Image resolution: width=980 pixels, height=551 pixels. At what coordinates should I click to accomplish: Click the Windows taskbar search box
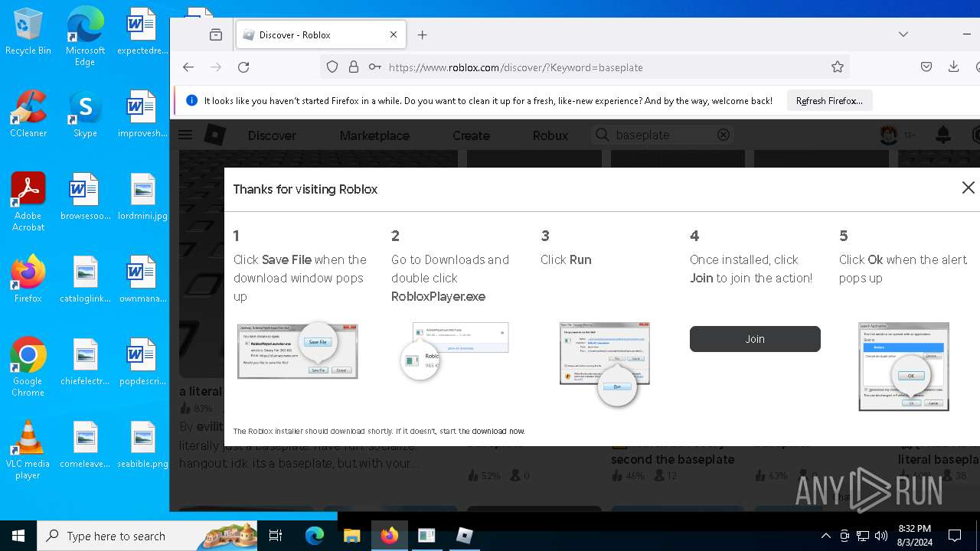coord(148,536)
